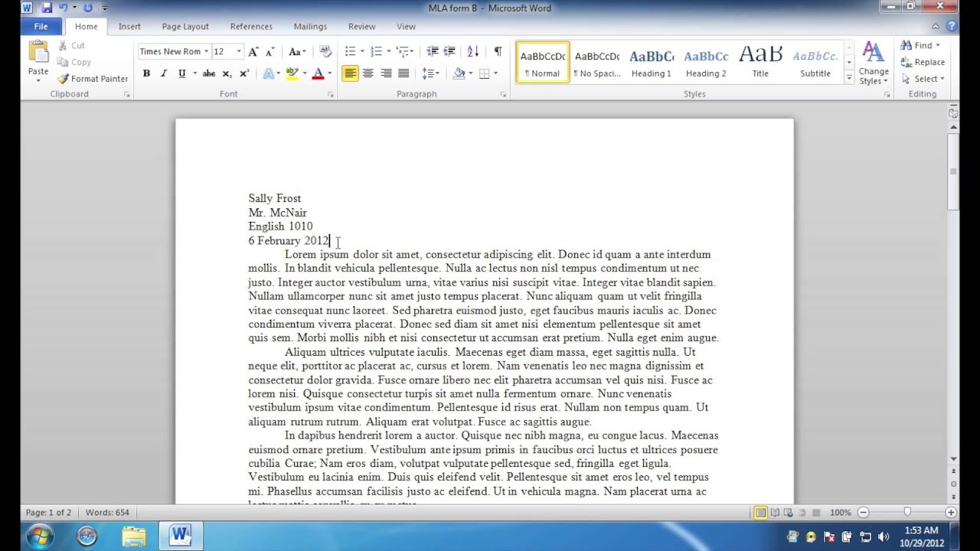Open the References tab
This screenshot has height=551, width=980.
[251, 26]
